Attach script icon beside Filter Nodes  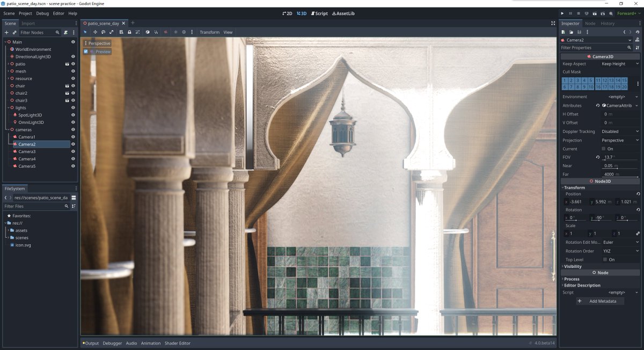[x=65, y=33]
